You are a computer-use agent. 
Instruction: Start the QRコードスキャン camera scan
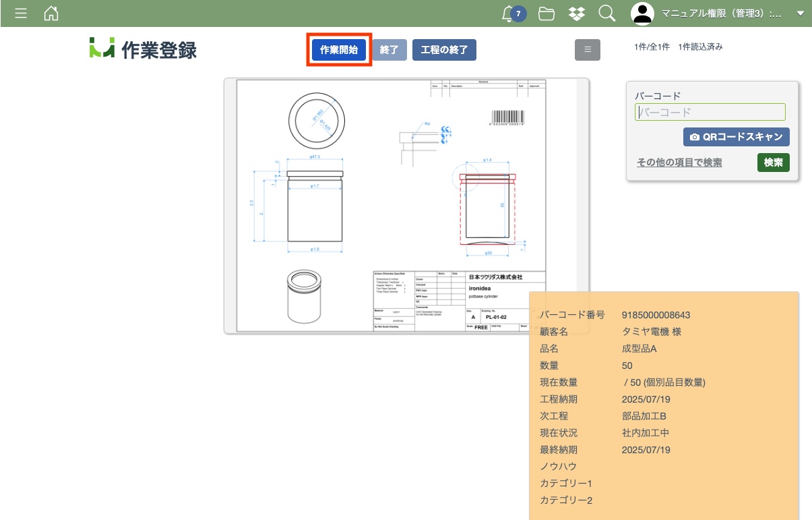pyautogui.click(x=736, y=137)
